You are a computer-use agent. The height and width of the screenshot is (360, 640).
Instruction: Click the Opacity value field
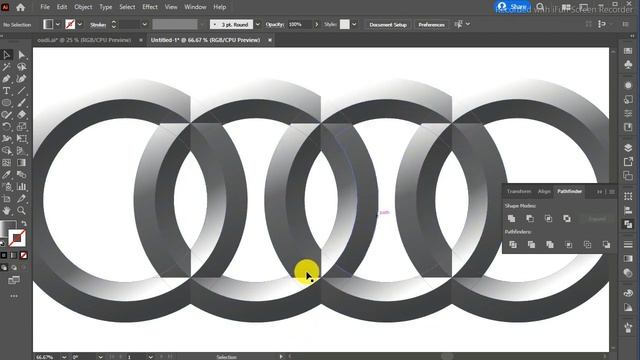point(299,24)
